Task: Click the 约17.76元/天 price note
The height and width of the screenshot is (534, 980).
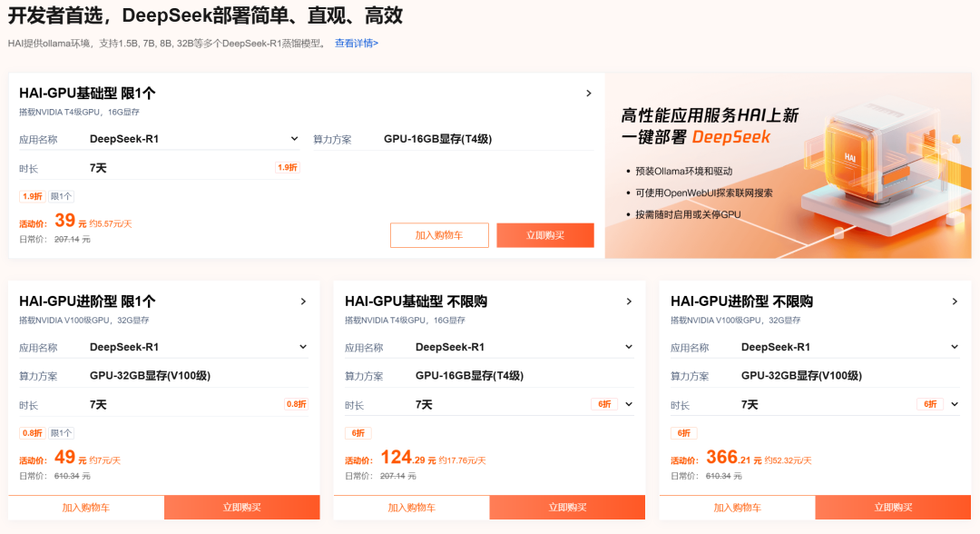Action: point(462,460)
